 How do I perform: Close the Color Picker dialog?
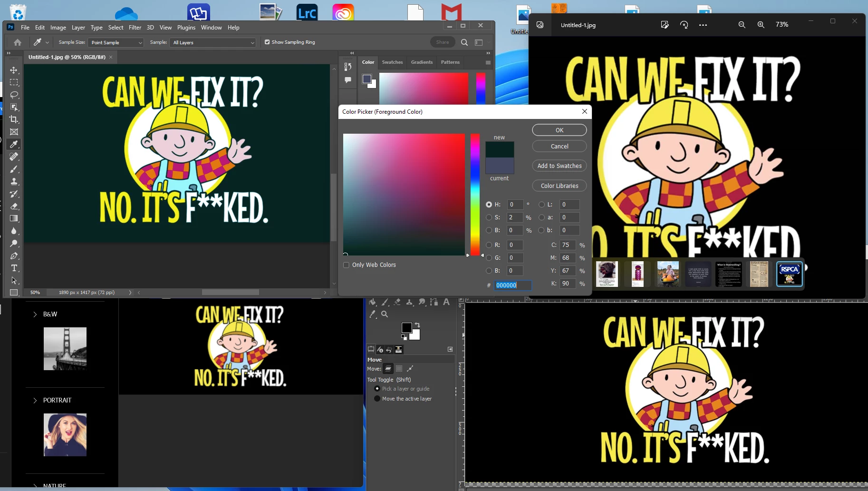(x=585, y=111)
